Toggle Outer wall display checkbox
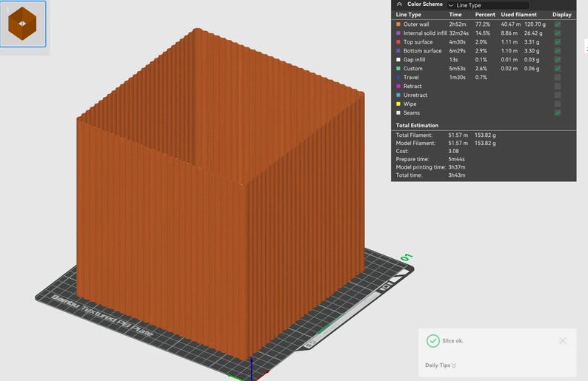Viewport: 588px width, 381px height. [558, 24]
